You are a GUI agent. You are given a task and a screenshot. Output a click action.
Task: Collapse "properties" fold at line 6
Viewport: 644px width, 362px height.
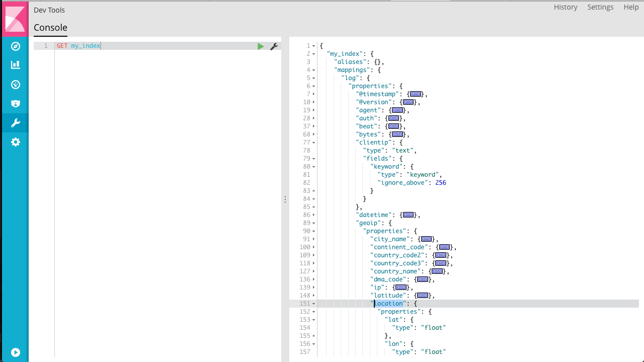point(314,86)
